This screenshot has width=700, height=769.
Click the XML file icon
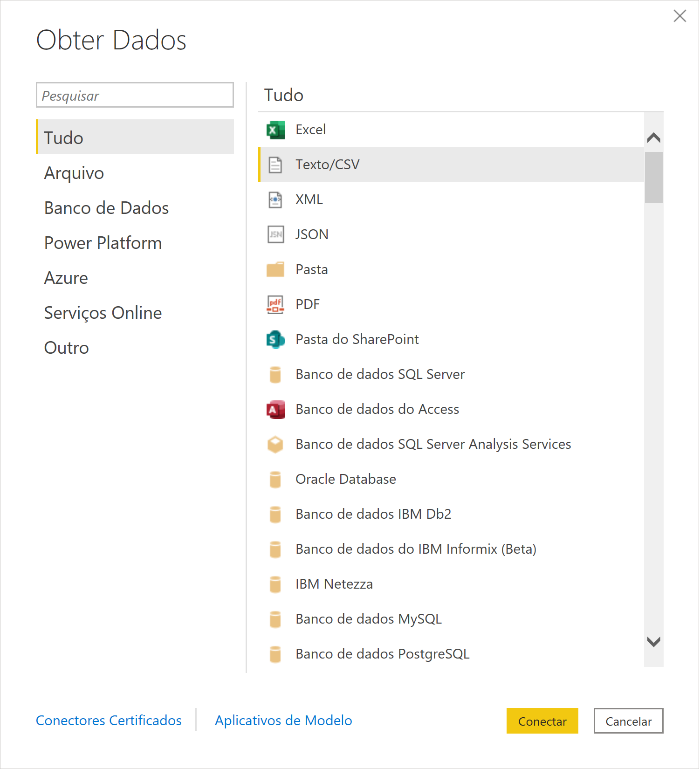(275, 200)
